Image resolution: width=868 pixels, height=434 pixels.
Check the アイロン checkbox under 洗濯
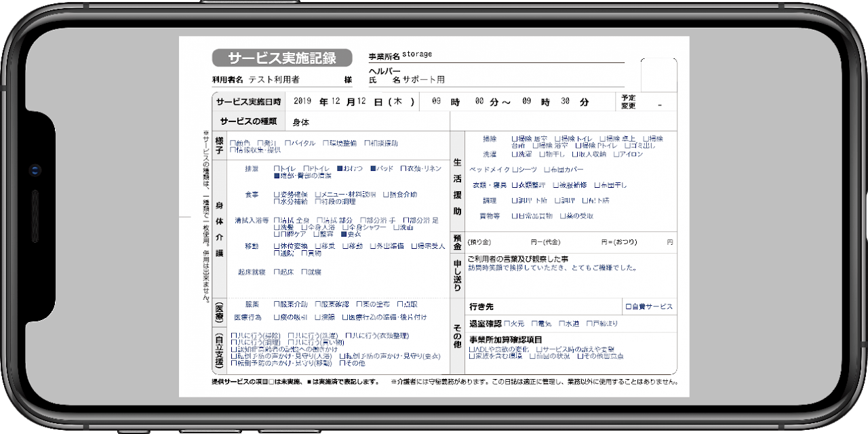pyautogui.click(x=617, y=155)
